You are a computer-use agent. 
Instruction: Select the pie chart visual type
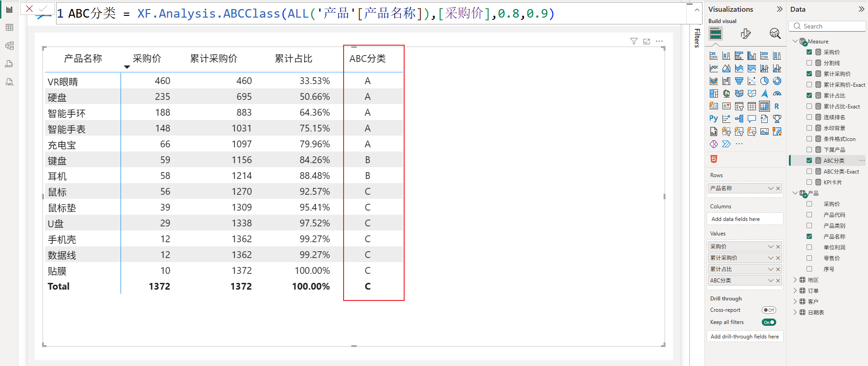point(764,81)
